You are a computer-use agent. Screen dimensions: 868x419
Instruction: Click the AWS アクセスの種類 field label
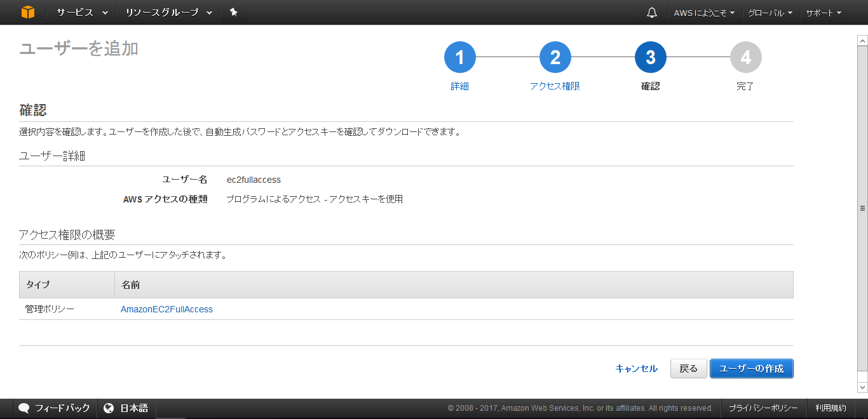[165, 199]
